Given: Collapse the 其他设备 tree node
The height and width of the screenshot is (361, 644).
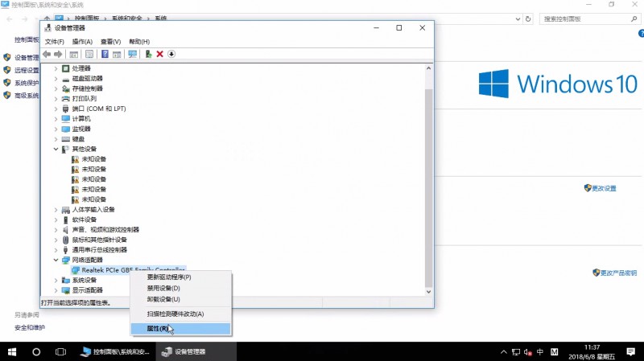Looking at the screenshot, I should pos(56,149).
